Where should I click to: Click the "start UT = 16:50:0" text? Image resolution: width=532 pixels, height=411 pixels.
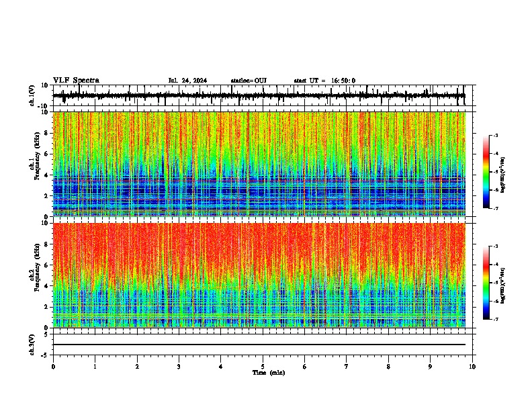324,81
